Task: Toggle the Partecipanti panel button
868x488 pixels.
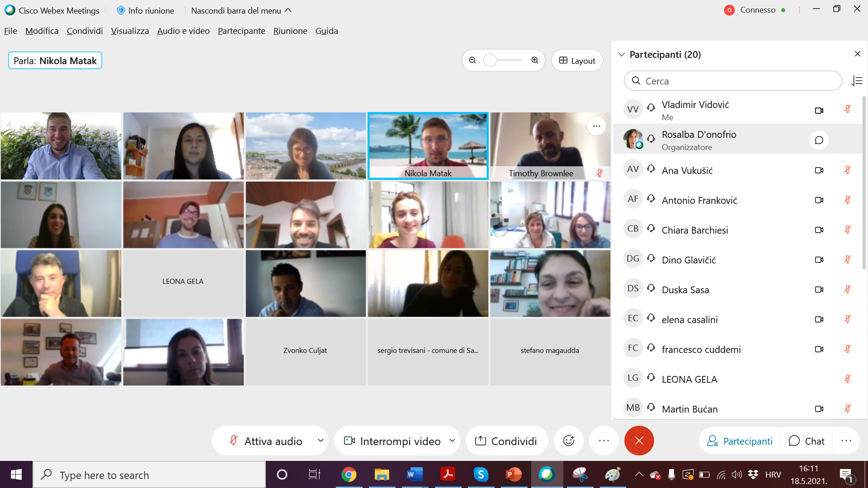Action: 740,441
